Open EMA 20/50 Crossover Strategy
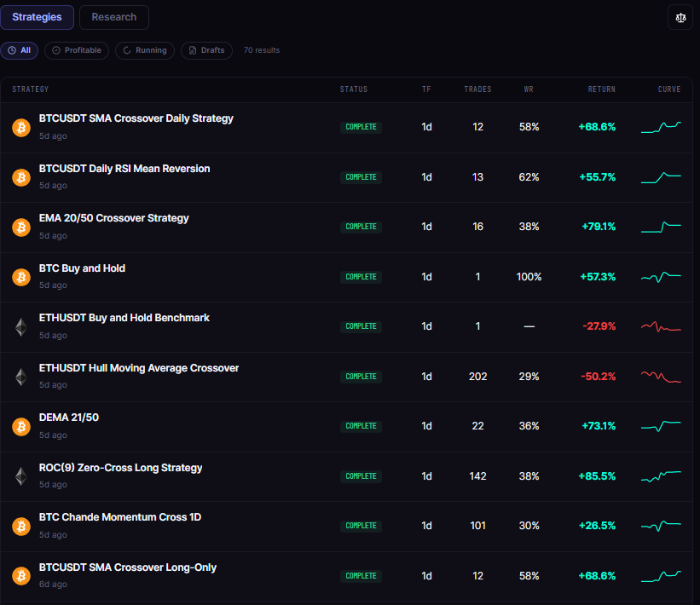 114,218
